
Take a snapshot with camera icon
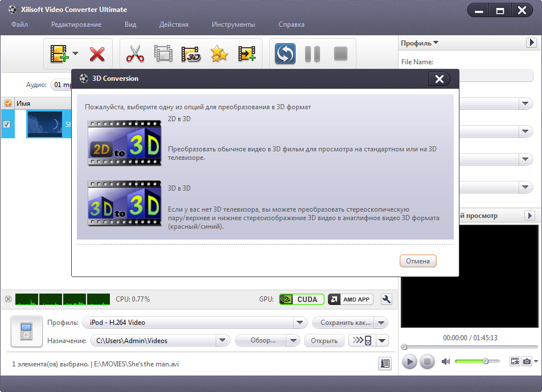527,361
